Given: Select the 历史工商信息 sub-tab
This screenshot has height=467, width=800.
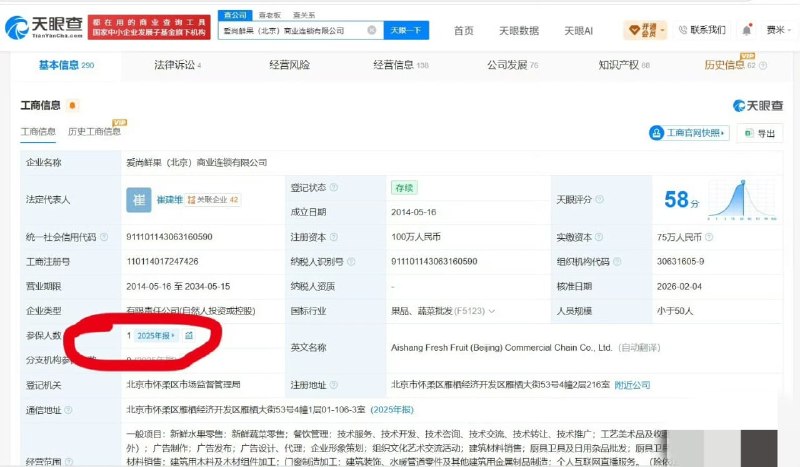Looking at the screenshot, I should click(94, 132).
